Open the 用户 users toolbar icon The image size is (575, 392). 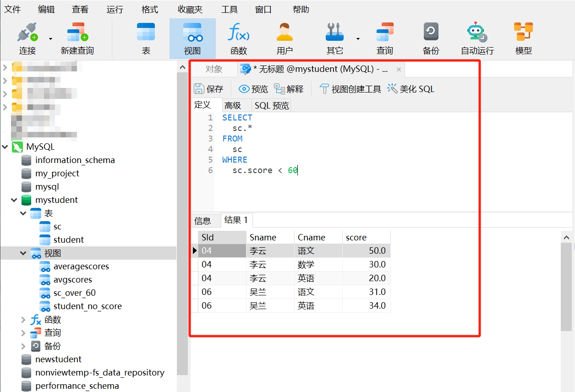pos(285,33)
